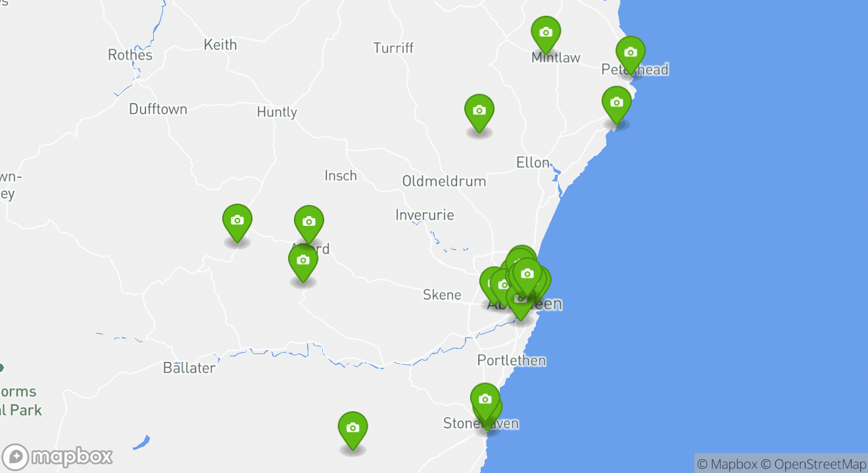Image resolution: width=868 pixels, height=473 pixels.
Task: Click the Portlethen place label
Action: coord(512,361)
